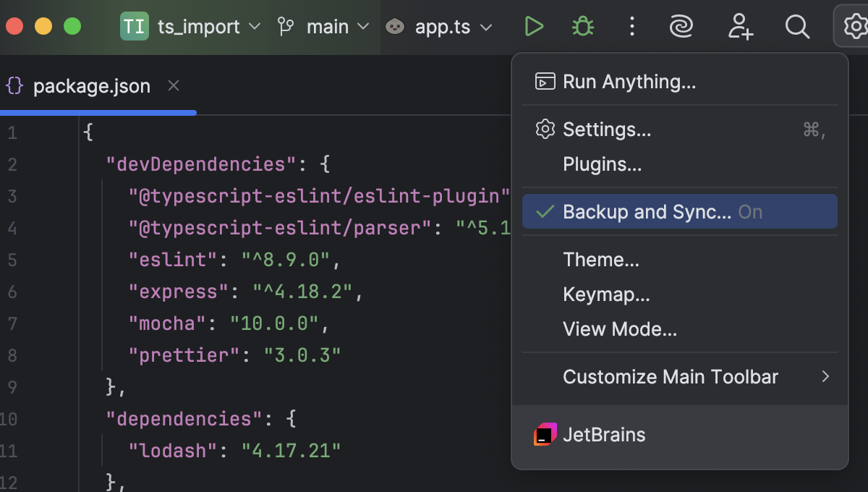Click the "10.0.0" version value
This screenshot has height=492, width=868.
(275, 323)
